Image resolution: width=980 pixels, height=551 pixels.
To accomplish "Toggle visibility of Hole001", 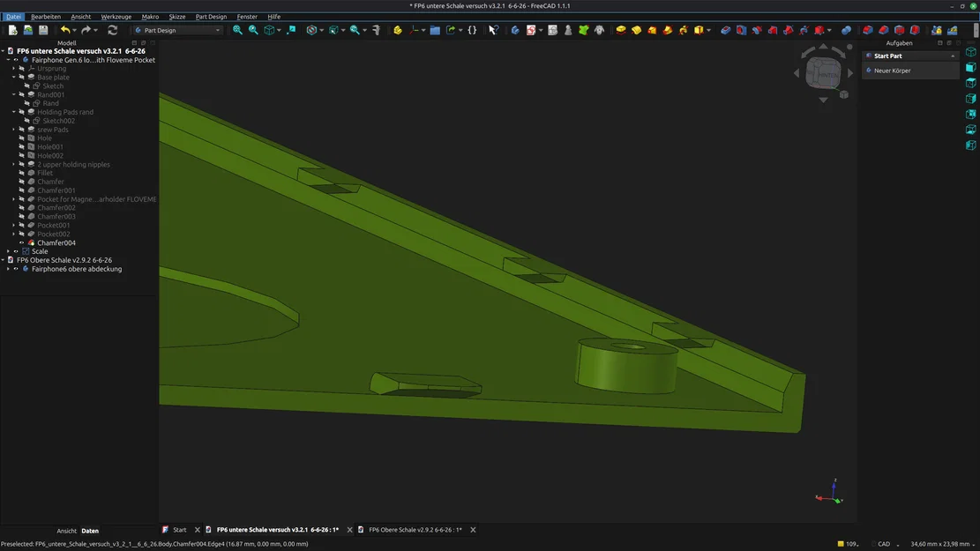I will pos(22,147).
